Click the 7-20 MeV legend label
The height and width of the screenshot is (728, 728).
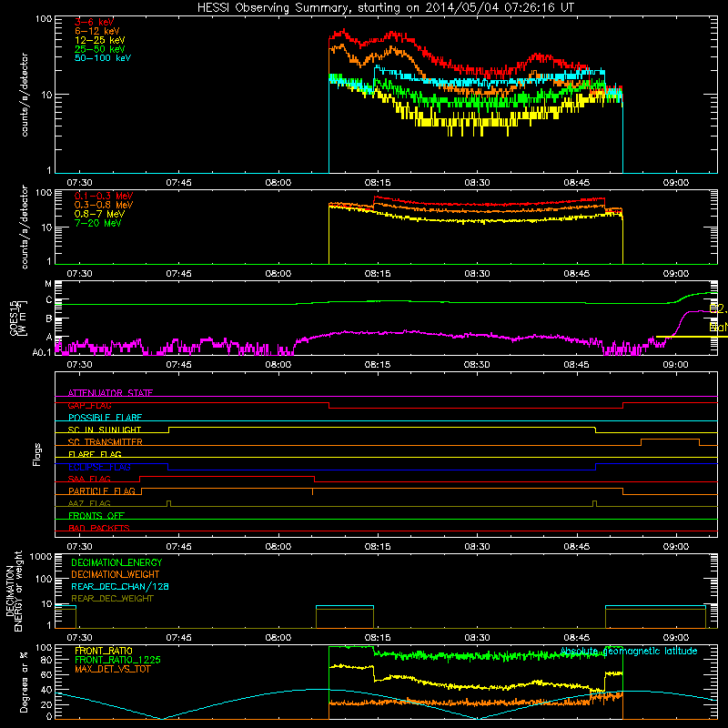click(x=97, y=223)
